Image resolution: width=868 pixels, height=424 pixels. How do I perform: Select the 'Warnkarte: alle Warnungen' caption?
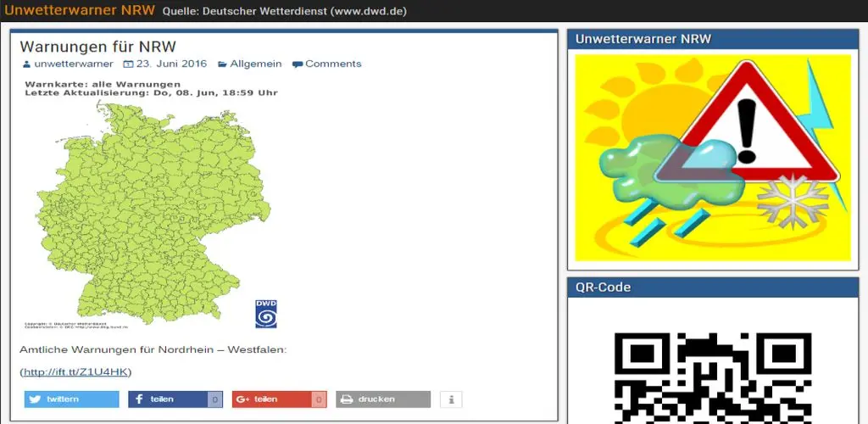coord(103,84)
